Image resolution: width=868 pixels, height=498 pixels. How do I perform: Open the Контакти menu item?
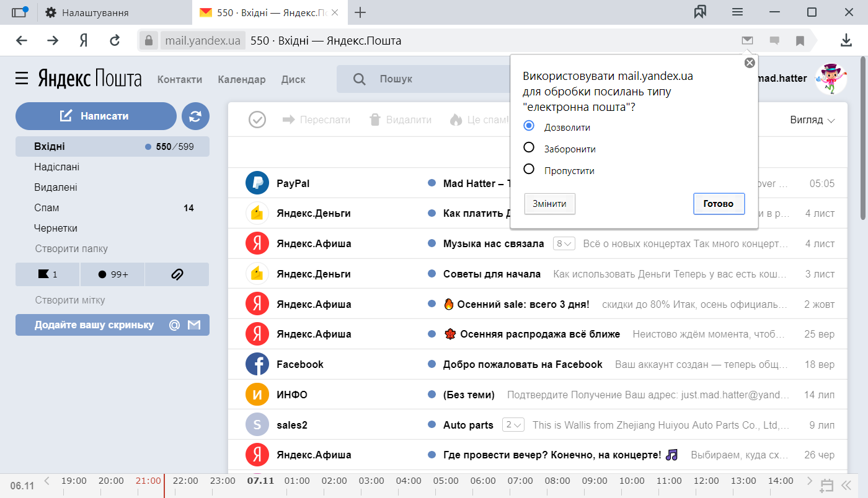tap(180, 79)
